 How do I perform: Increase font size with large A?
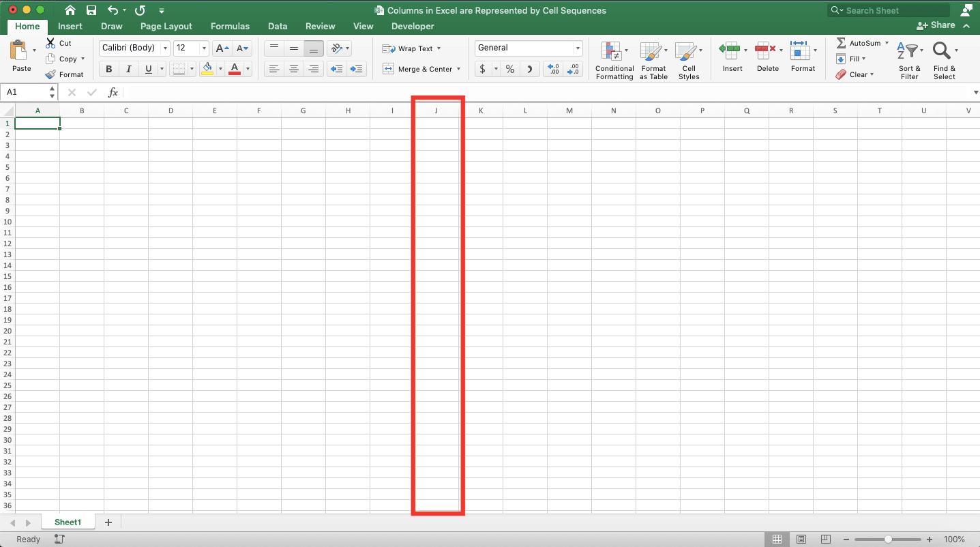[x=222, y=48]
